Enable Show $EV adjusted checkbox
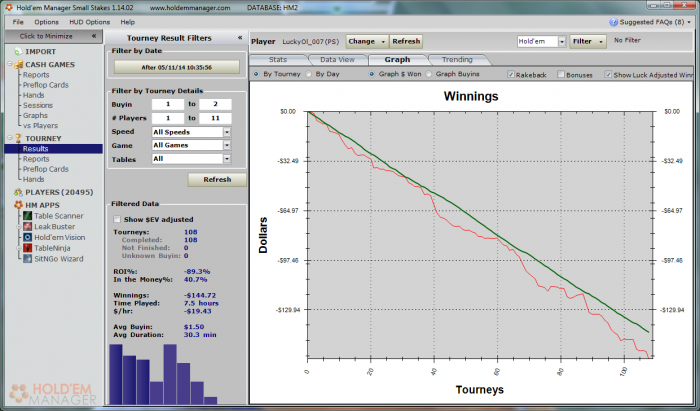The height and width of the screenshot is (411, 700). point(117,219)
